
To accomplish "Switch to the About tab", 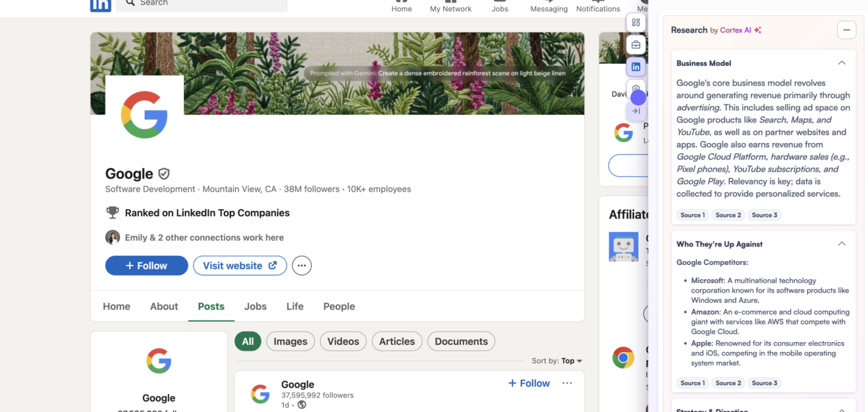I will 164,307.
